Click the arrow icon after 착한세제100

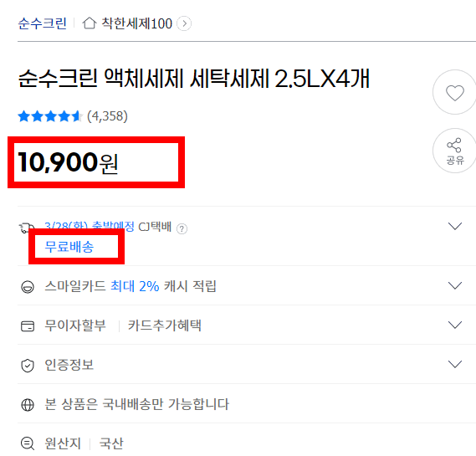point(184,23)
